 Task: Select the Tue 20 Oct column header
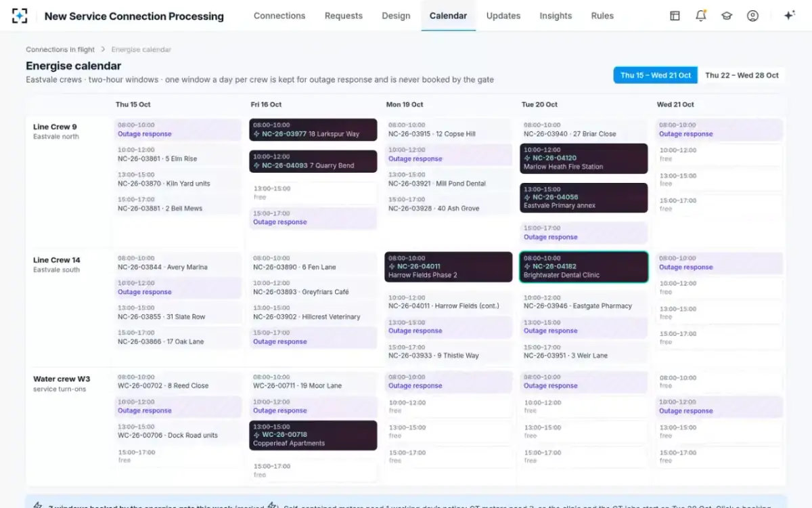[x=539, y=104]
